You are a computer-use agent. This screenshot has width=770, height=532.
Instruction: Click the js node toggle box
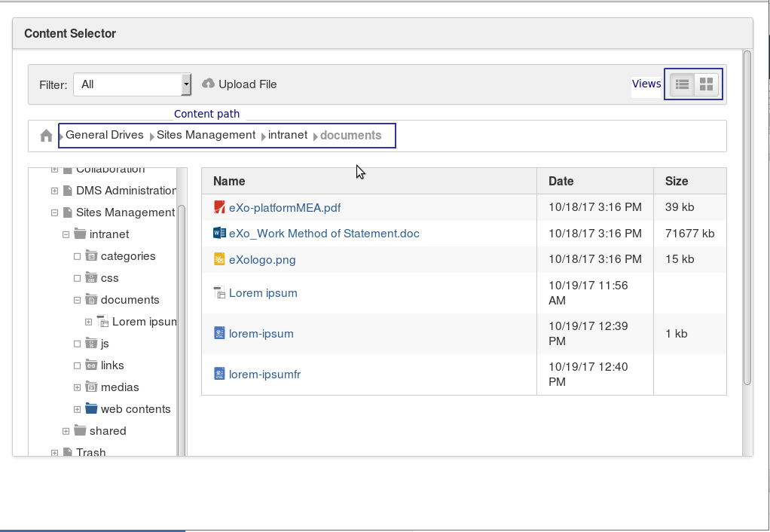coord(77,344)
